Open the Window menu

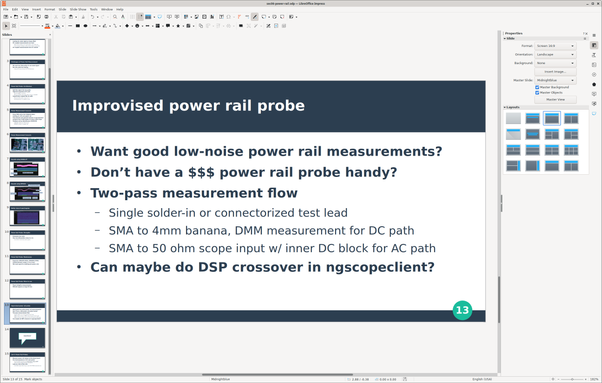pos(107,9)
